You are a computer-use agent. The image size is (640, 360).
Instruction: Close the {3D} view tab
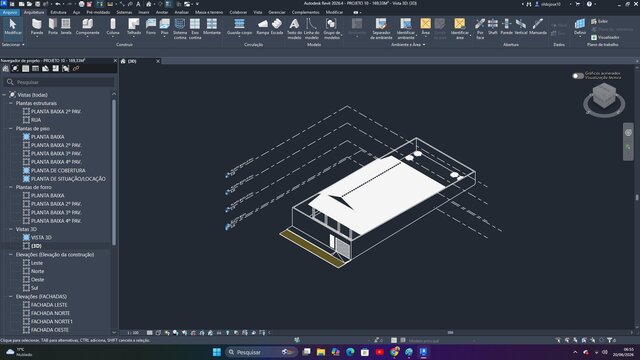click(158, 61)
